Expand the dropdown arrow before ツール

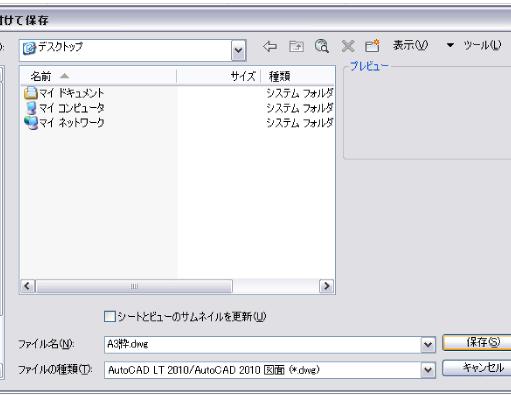point(450,45)
